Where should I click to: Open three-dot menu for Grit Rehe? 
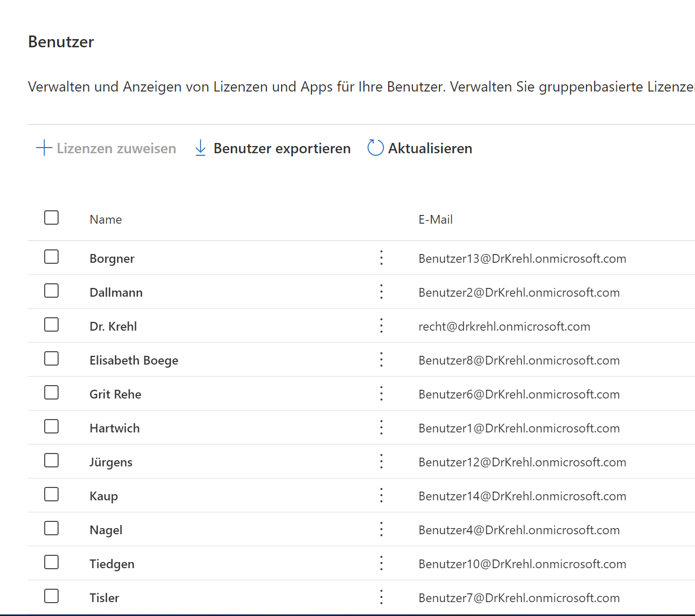381,393
